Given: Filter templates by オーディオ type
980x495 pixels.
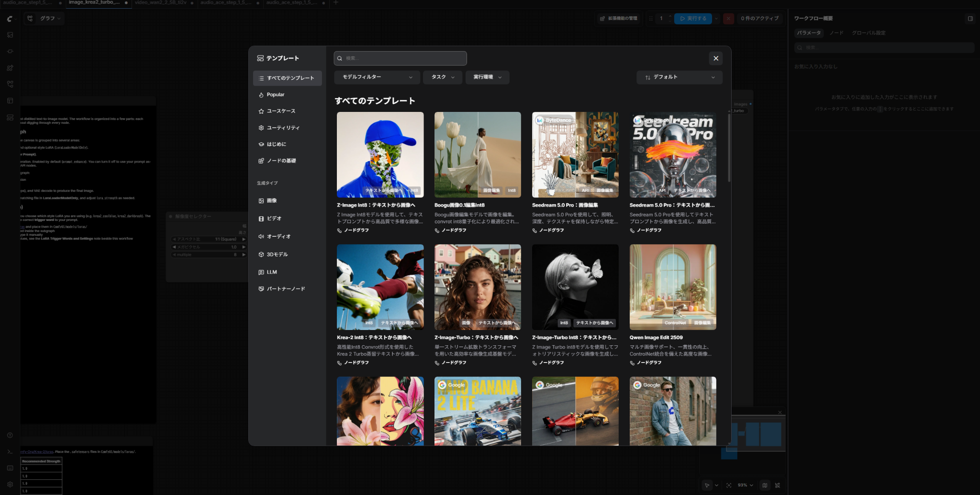Looking at the screenshot, I should click(x=287, y=236).
